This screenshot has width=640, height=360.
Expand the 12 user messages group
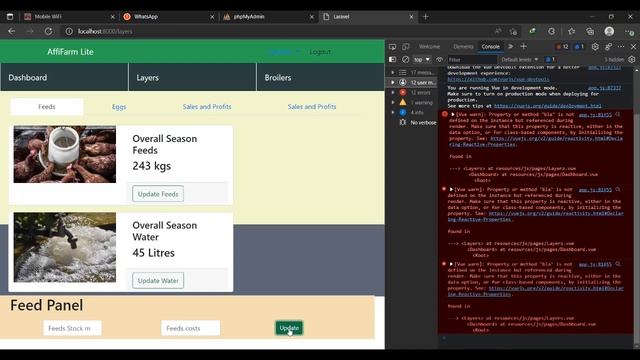click(393, 82)
